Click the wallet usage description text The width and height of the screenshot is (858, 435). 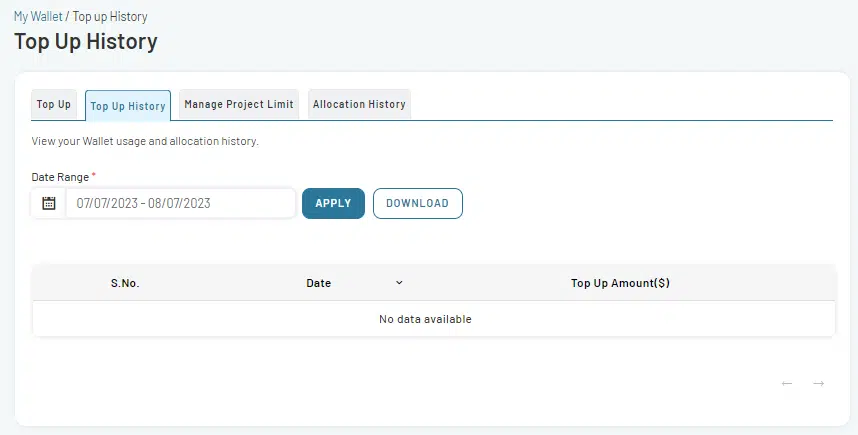(x=145, y=141)
